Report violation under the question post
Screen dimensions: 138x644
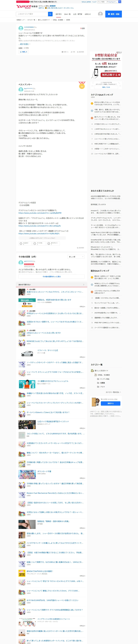80,52
